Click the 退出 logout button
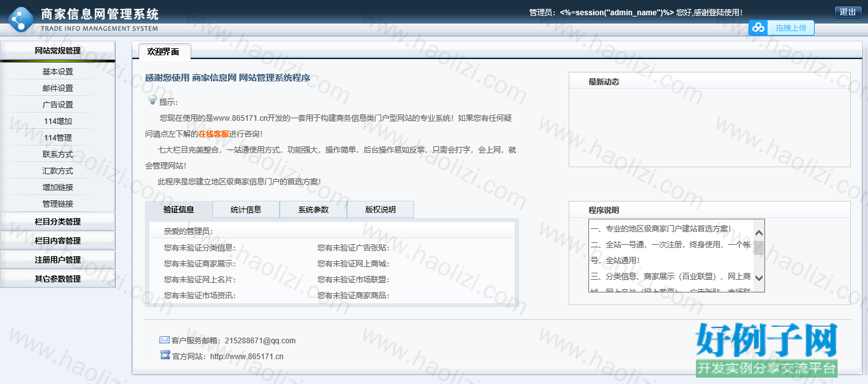Screen dimensions: 868x384 pos(848,12)
